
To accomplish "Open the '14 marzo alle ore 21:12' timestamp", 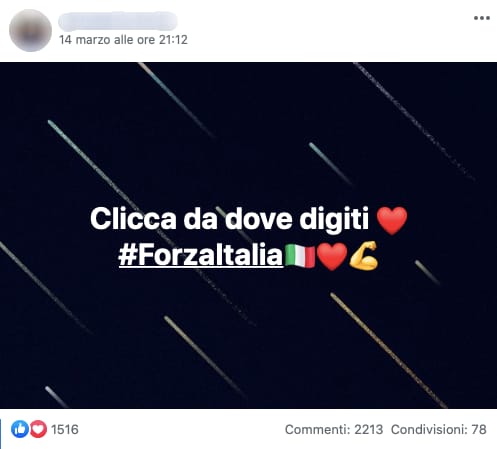I will tap(123, 40).
